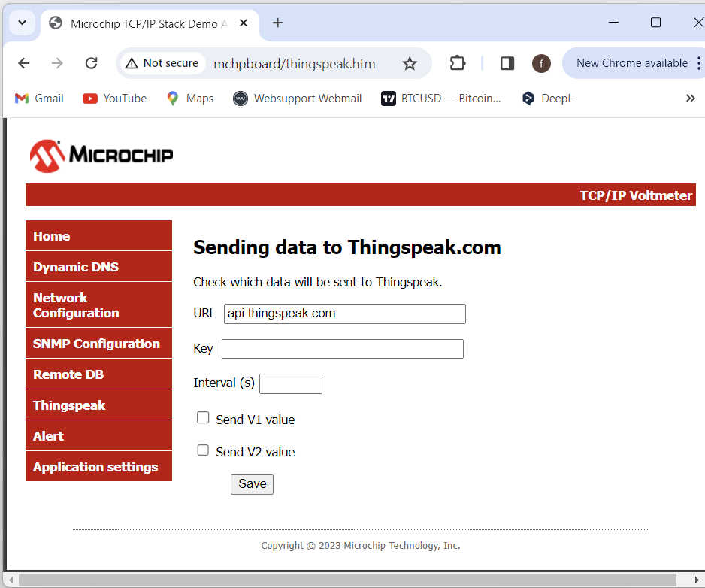Open the Extensions puzzle icon
The width and height of the screenshot is (705, 588).
pyautogui.click(x=457, y=63)
